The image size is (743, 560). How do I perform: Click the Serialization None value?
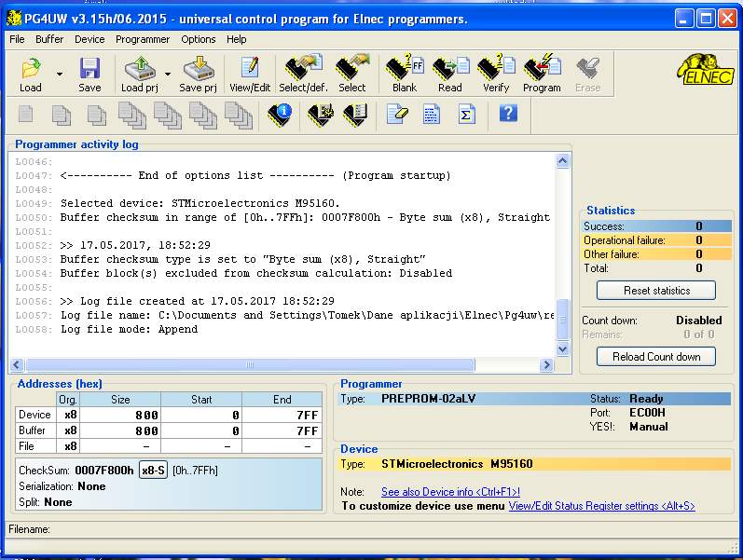[91, 486]
